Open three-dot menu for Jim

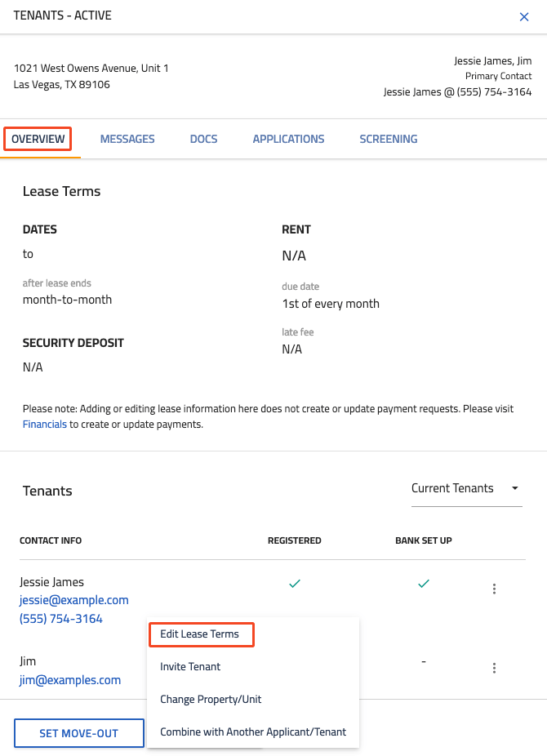[494, 668]
